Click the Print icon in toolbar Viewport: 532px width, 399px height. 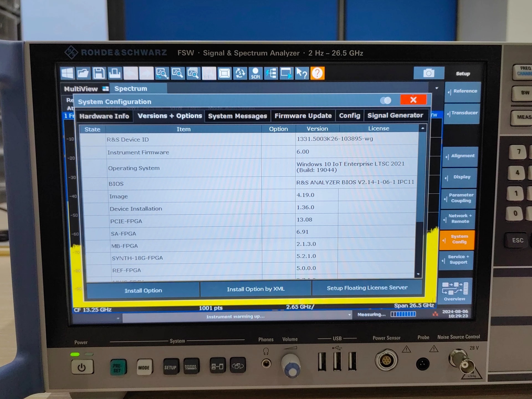click(114, 73)
